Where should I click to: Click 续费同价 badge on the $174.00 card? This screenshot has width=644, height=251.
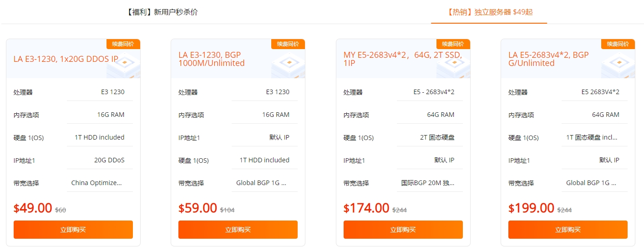(x=453, y=44)
